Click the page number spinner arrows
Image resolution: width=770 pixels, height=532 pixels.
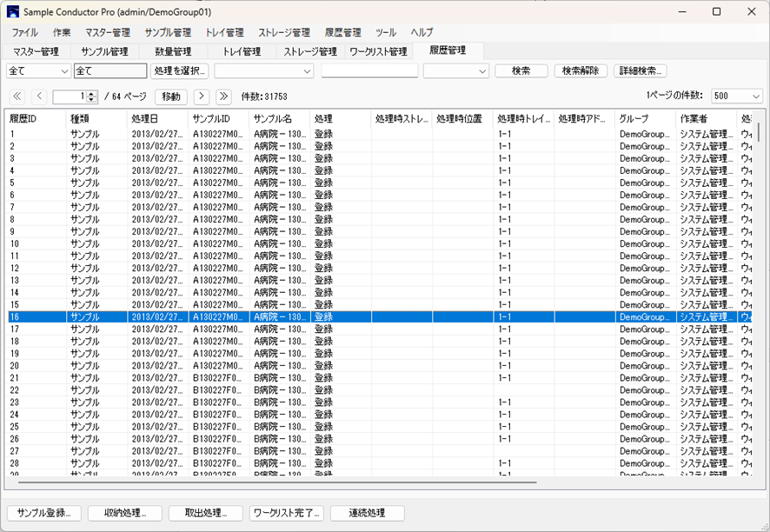(92, 96)
